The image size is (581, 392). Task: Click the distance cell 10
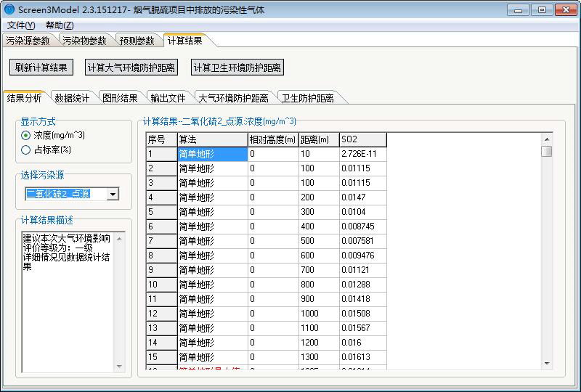click(x=319, y=154)
